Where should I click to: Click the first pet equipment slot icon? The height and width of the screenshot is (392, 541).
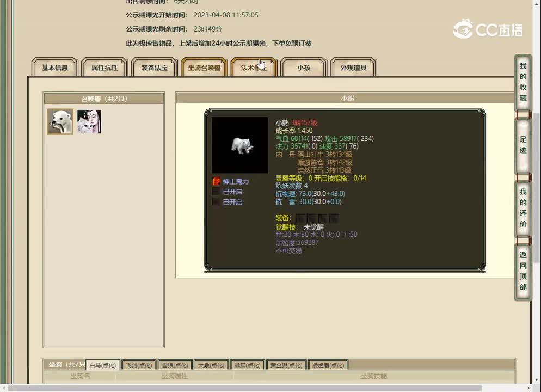[x=300, y=218]
